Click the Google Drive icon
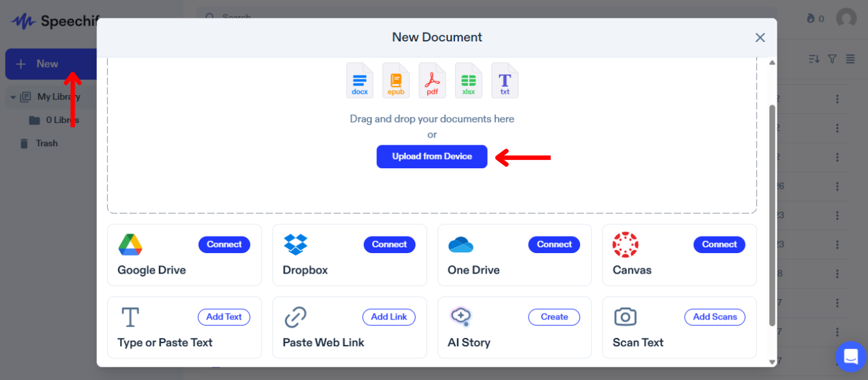 pyautogui.click(x=130, y=244)
